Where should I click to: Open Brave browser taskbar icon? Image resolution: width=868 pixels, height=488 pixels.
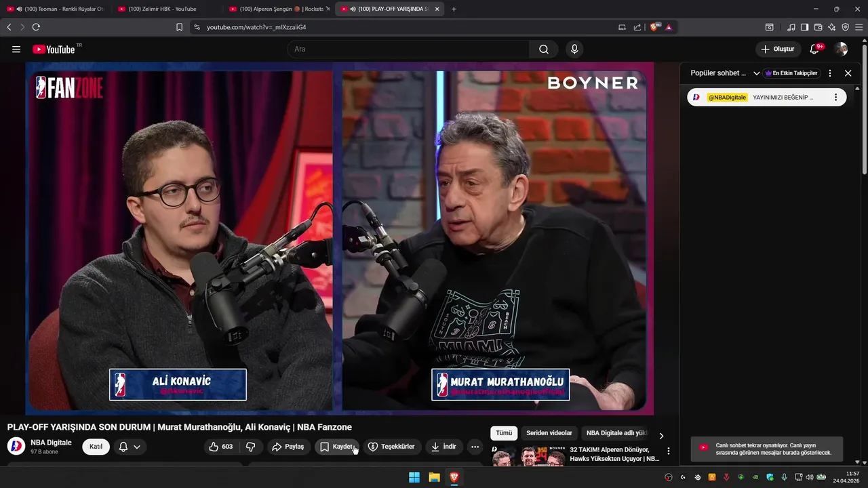click(454, 477)
